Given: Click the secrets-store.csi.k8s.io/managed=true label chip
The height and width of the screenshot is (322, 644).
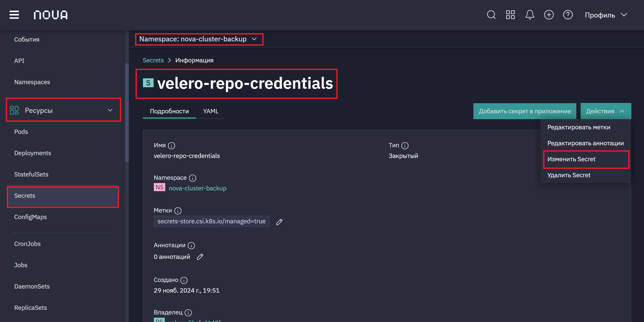Looking at the screenshot, I should 211,221.
